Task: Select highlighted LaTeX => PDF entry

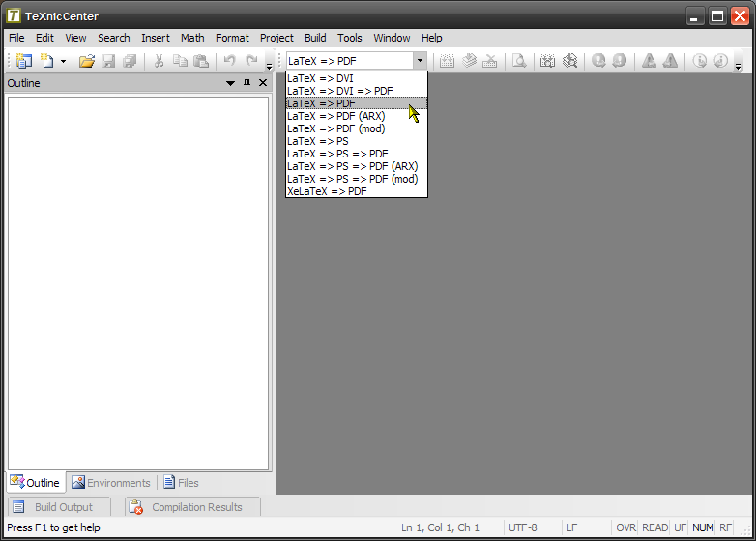Action: 357,103
